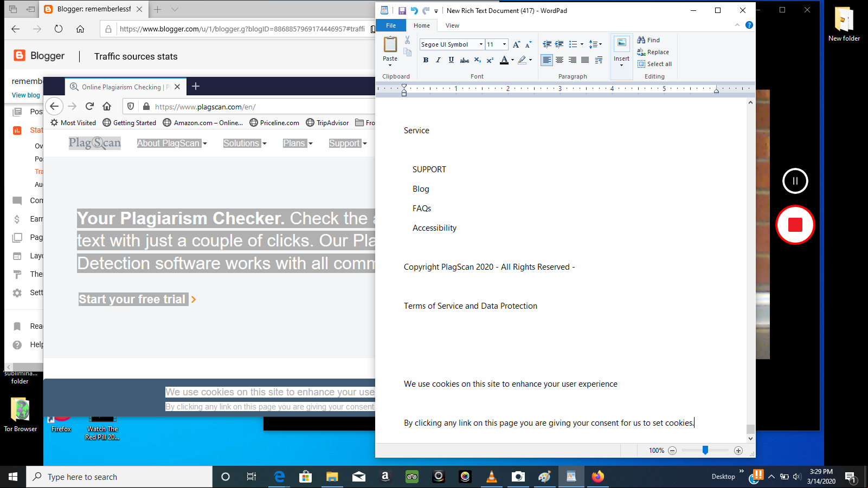The height and width of the screenshot is (488, 868).
Task: Redo action in WordPad quick access toolbar
Action: click(x=426, y=10)
